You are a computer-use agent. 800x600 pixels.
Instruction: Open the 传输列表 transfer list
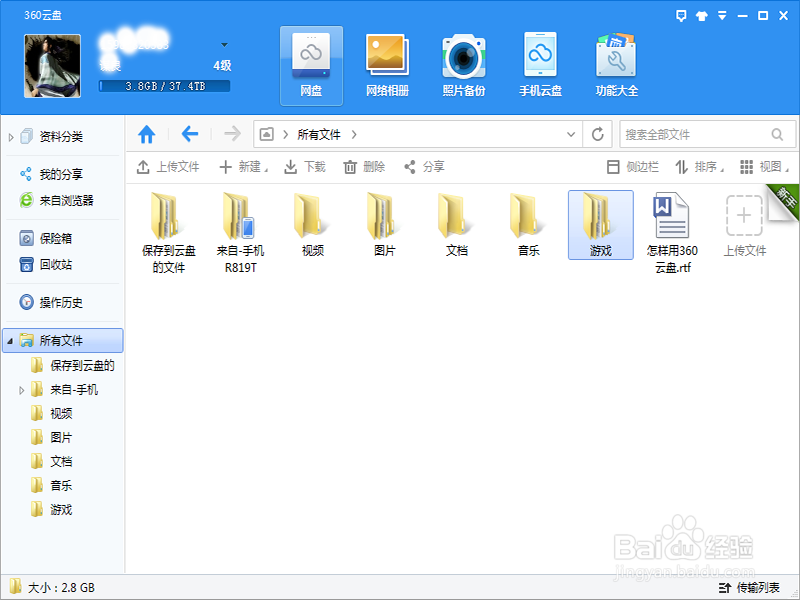[x=749, y=588]
